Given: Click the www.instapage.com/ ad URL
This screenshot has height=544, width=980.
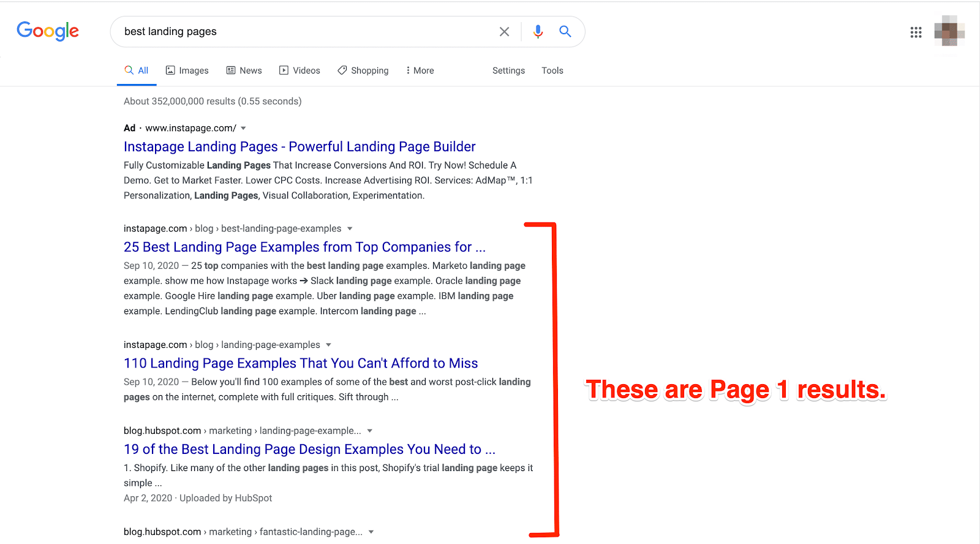Looking at the screenshot, I should [x=190, y=128].
